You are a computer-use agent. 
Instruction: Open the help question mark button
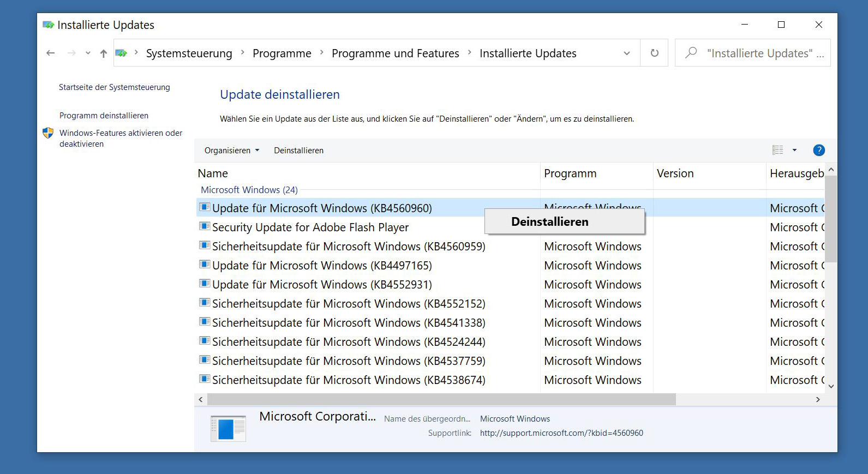coord(818,150)
